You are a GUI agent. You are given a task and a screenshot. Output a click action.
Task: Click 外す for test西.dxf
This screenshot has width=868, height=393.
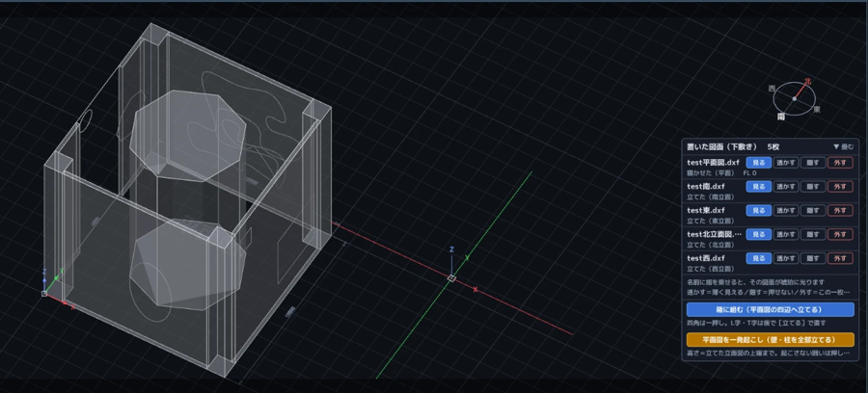coord(840,258)
